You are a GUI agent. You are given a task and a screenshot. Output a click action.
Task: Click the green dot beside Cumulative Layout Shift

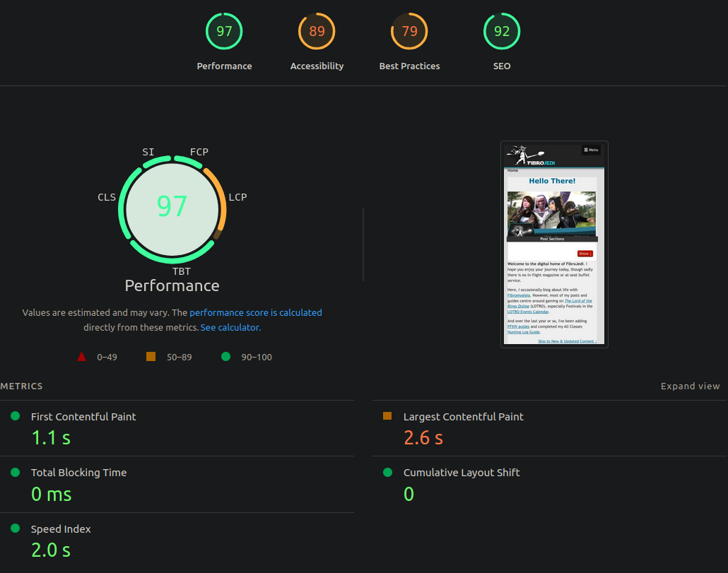point(388,473)
